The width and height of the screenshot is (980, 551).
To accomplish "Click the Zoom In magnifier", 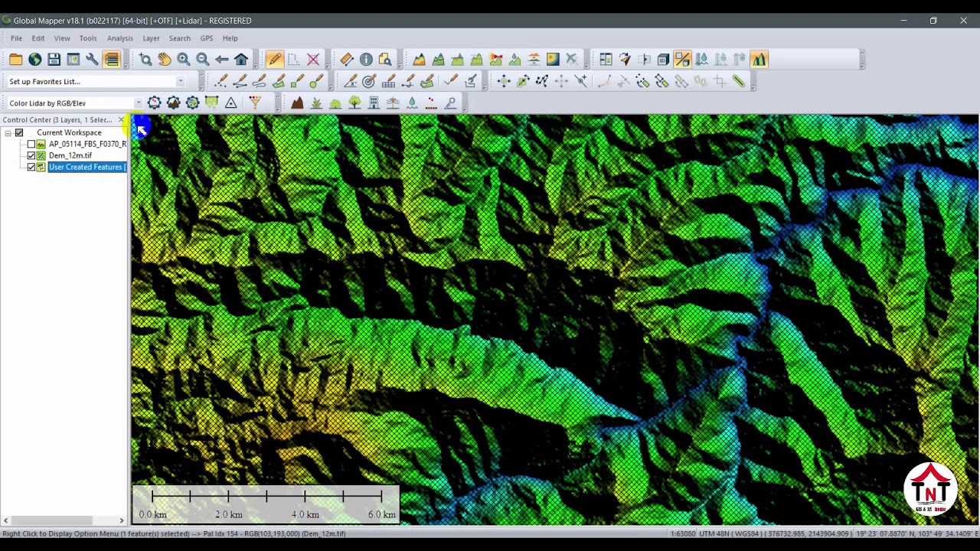I will click(184, 60).
